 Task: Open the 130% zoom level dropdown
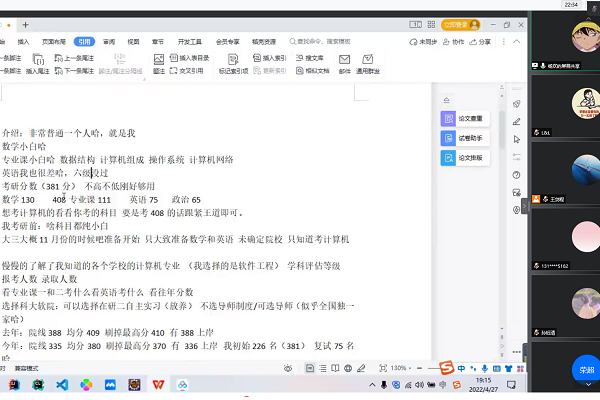[x=400, y=368]
